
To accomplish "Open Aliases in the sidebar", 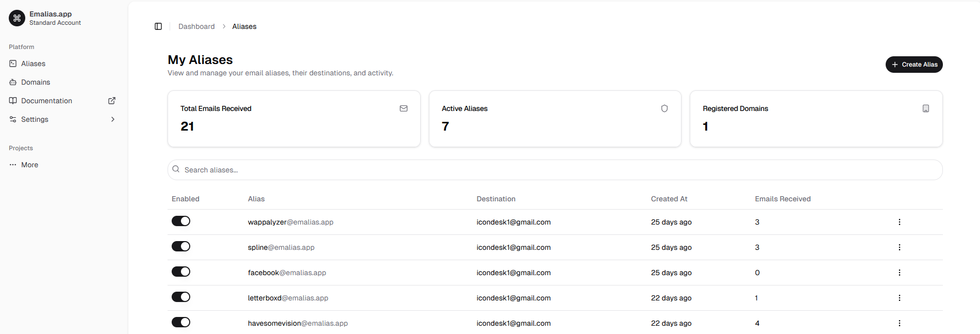I will [33, 63].
